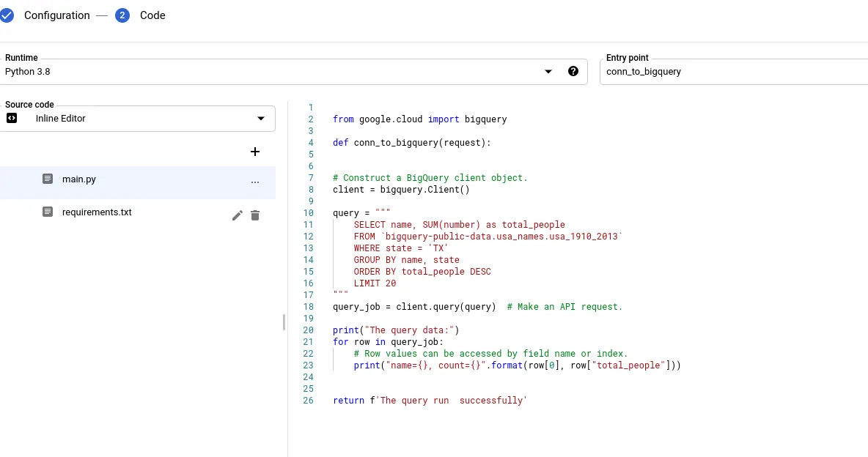The height and width of the screenshot is (457, 868).
Task: Select the Code step number 2
Action: pos(122,15)
